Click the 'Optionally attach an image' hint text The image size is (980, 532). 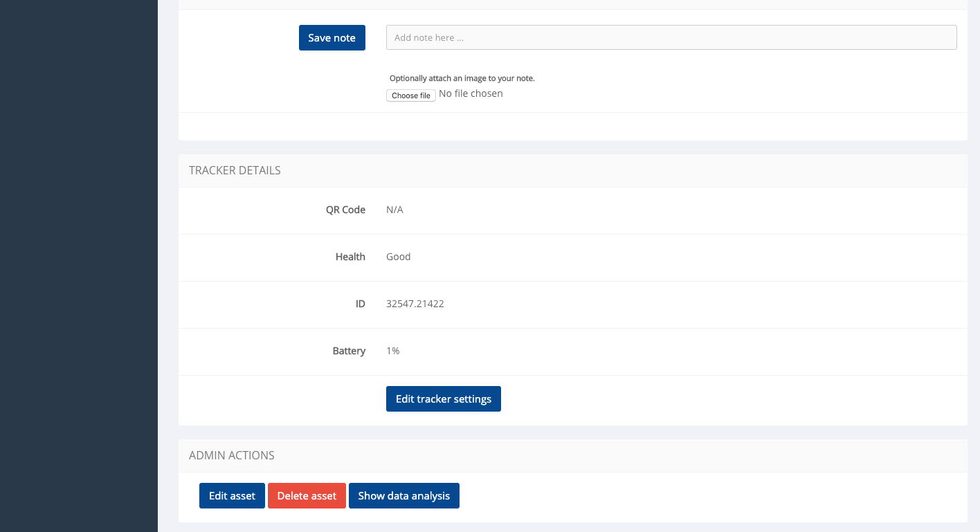462,78
